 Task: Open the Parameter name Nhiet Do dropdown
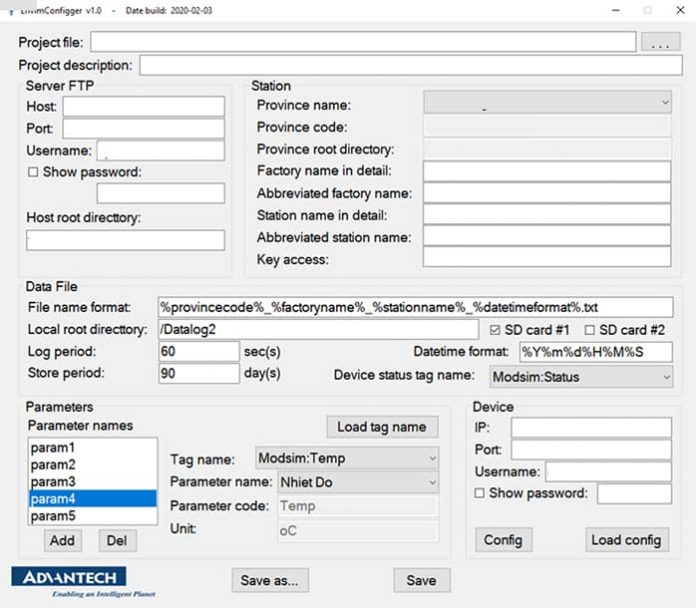358,482
